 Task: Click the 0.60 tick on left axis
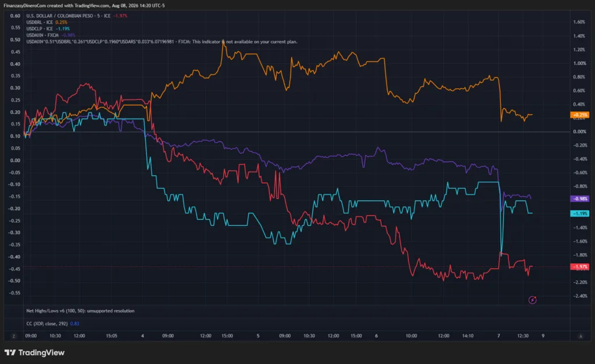[x=15, y=16]
